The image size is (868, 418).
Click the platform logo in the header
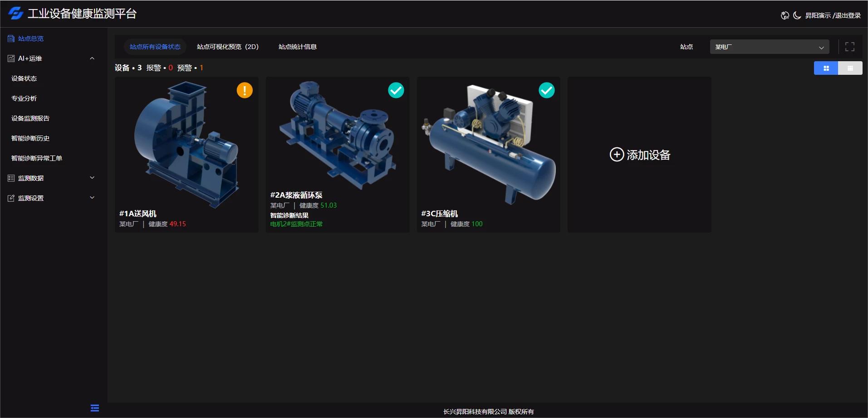pyautogui.click(x=15, y=14)
